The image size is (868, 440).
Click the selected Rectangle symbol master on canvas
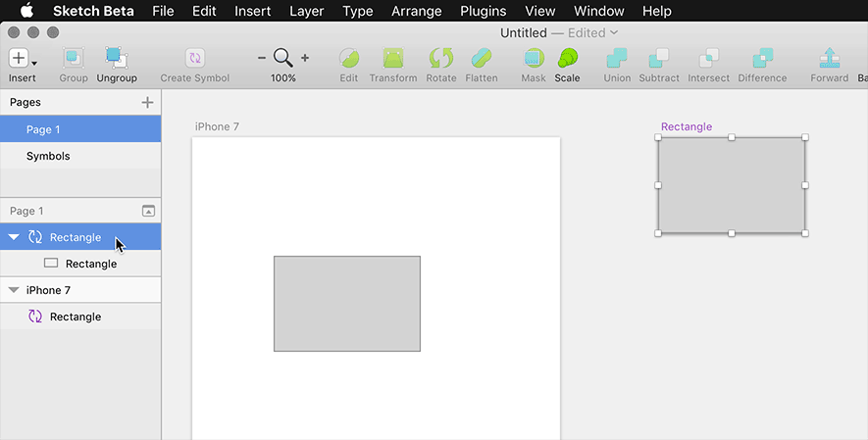(732, 185)
